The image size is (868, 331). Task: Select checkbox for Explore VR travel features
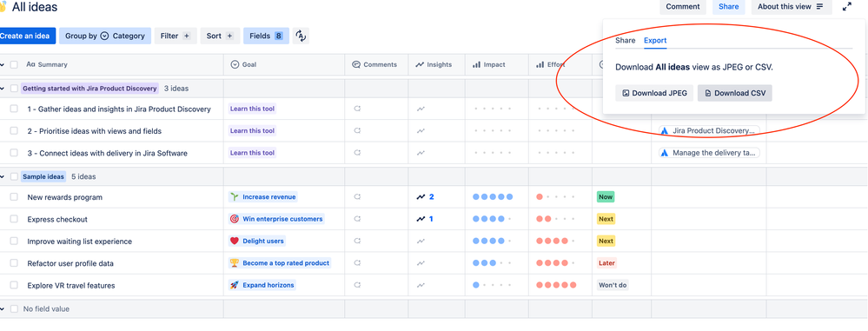[x=14, y=286]
